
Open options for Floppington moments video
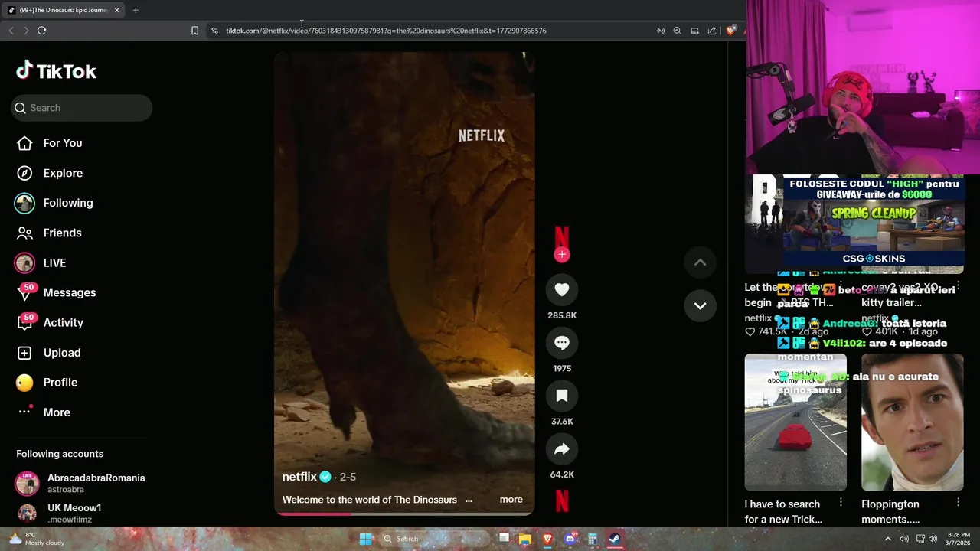[x=958, y=503]
